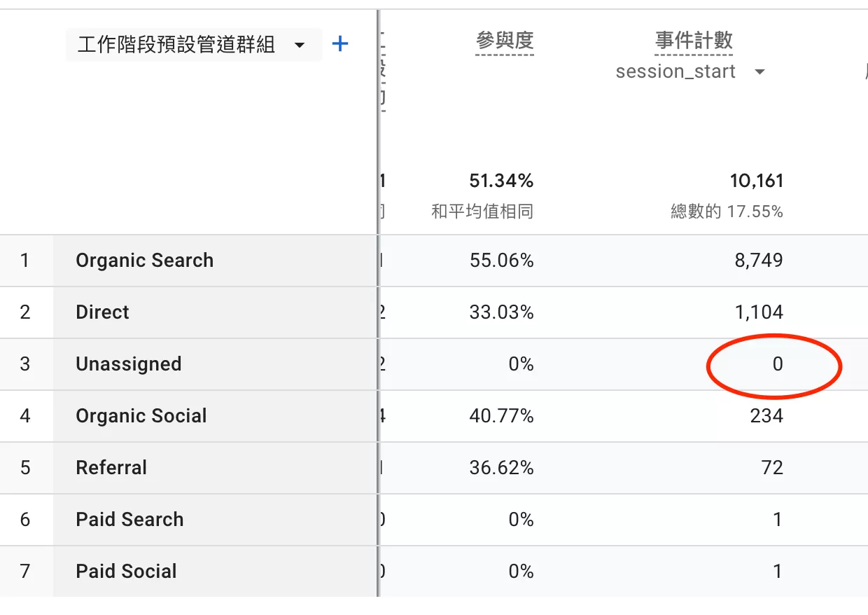
Task: Expand the session_start event dropdown arrow
Action: tap(759, 72)
